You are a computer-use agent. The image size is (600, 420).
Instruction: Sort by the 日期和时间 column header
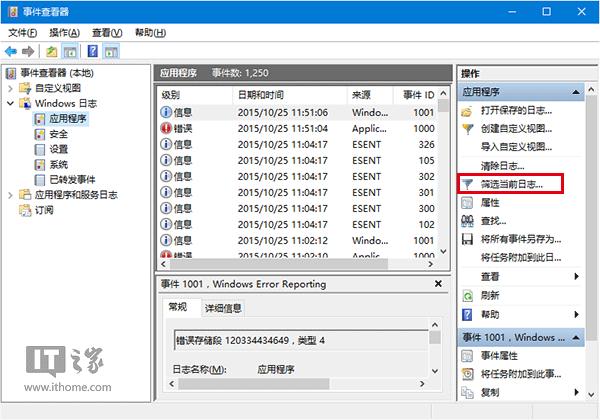290,95
